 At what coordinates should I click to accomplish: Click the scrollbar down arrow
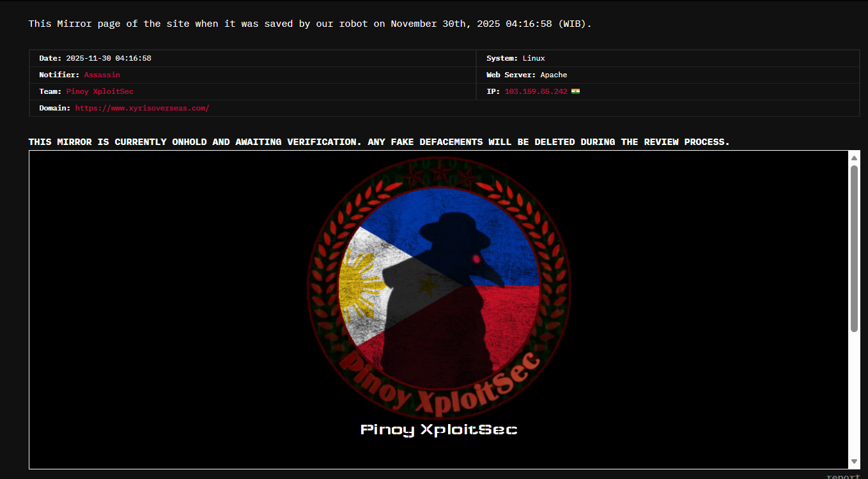855,462
